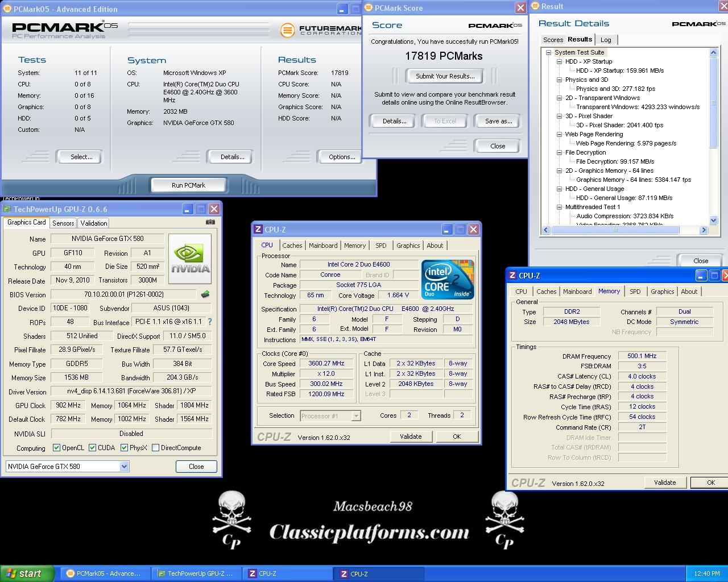Collapse the System Test Suite tree node
The image size is (728, 582).
click(x=549, y=52)
